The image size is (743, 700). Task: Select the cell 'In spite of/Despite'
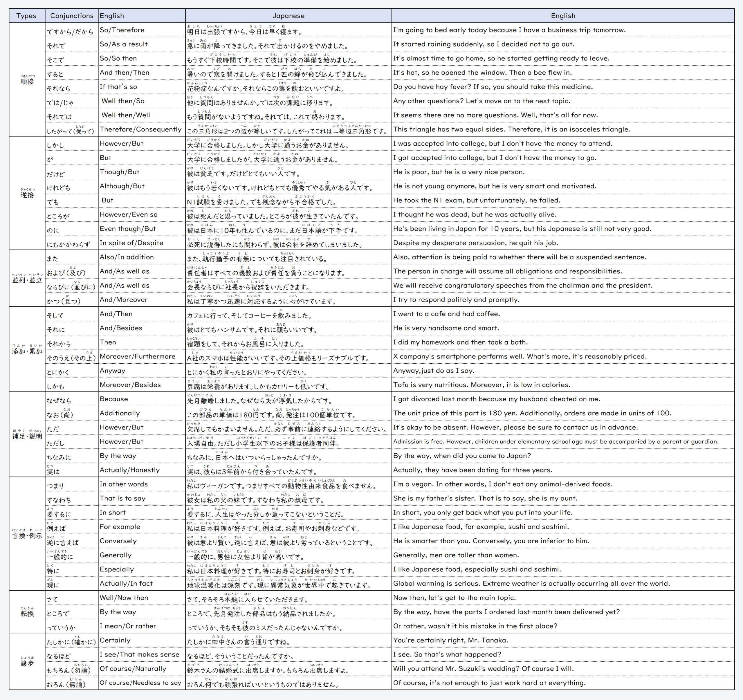click(x=142, y=243)
